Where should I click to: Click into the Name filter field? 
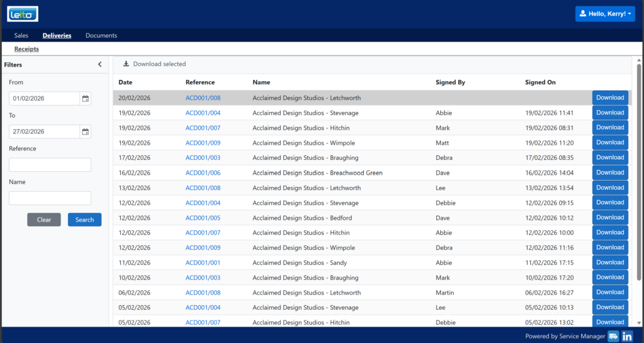(x=50, y=198)
